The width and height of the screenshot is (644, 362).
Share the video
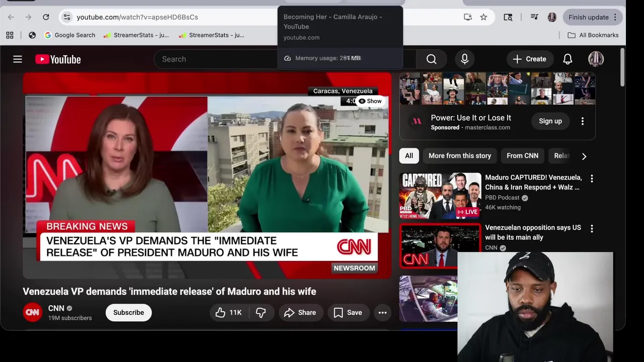[x=300, y=312]
